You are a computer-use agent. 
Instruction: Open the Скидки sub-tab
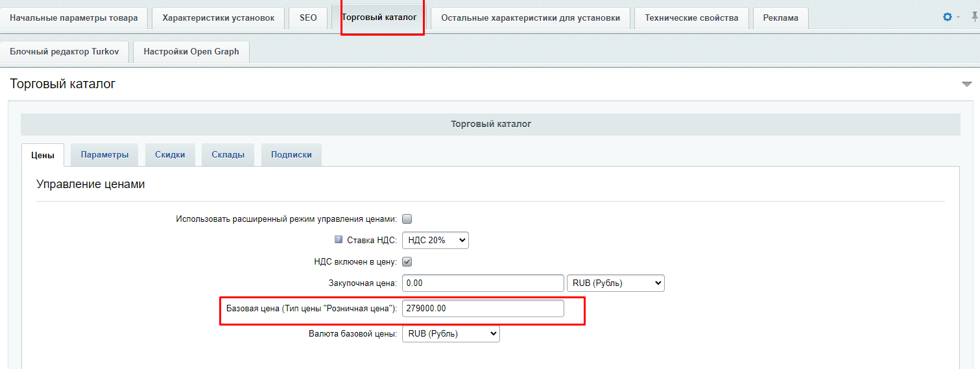[x=170, y=155]
